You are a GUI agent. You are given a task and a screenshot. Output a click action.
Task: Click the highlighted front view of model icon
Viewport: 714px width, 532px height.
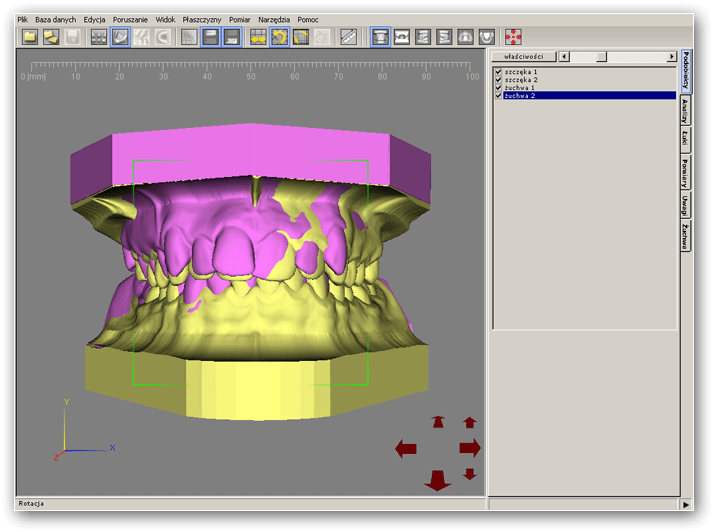point(380,37)
